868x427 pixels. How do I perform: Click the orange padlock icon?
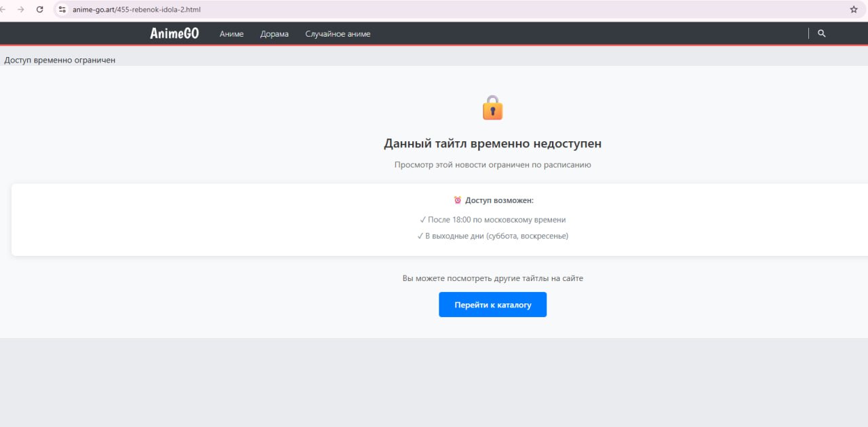point(492,108)
